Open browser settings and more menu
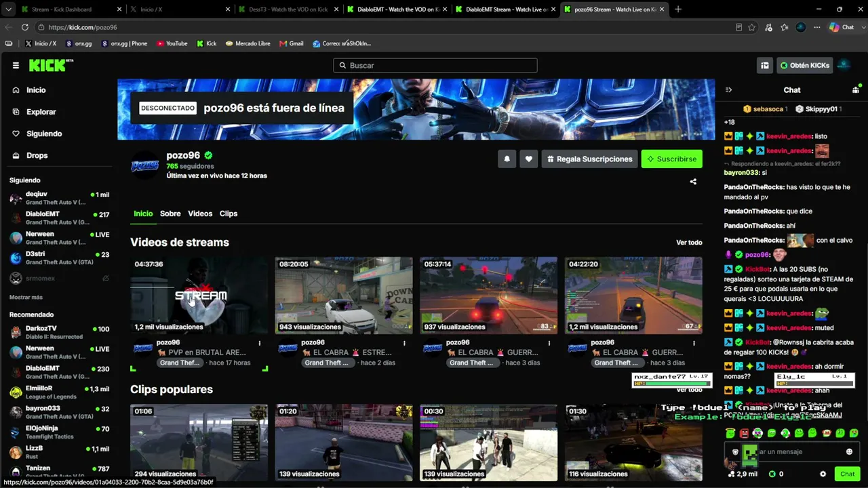This screenshot has width=868, height=488. click(816, 27)
